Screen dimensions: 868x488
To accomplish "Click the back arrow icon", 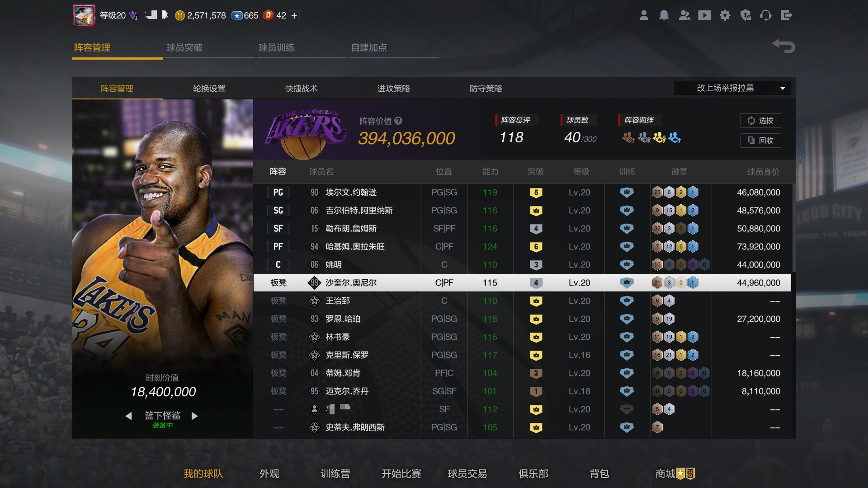I will click(783, 46).
